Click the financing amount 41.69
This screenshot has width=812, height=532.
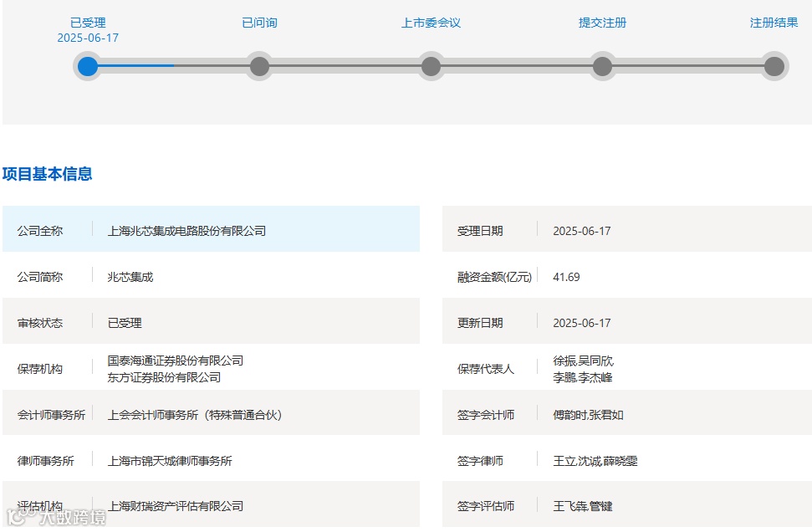click(566, 277)
